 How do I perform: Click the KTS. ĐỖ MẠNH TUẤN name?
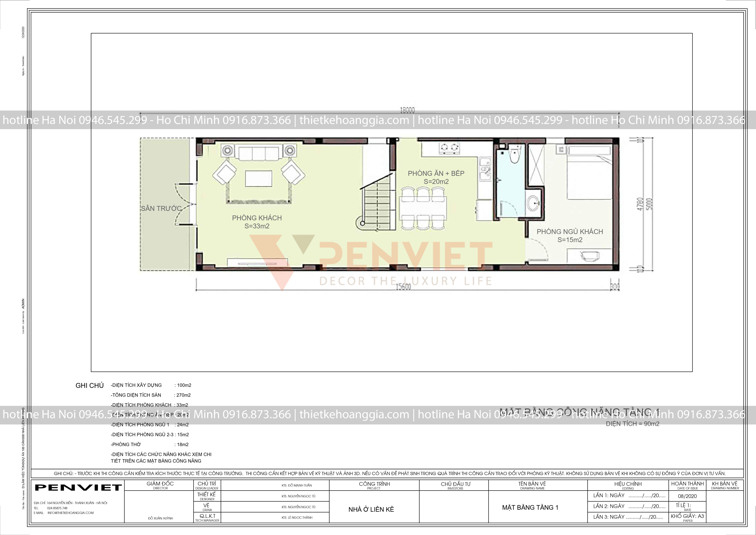pyautogui.click(x=297, y=485)
